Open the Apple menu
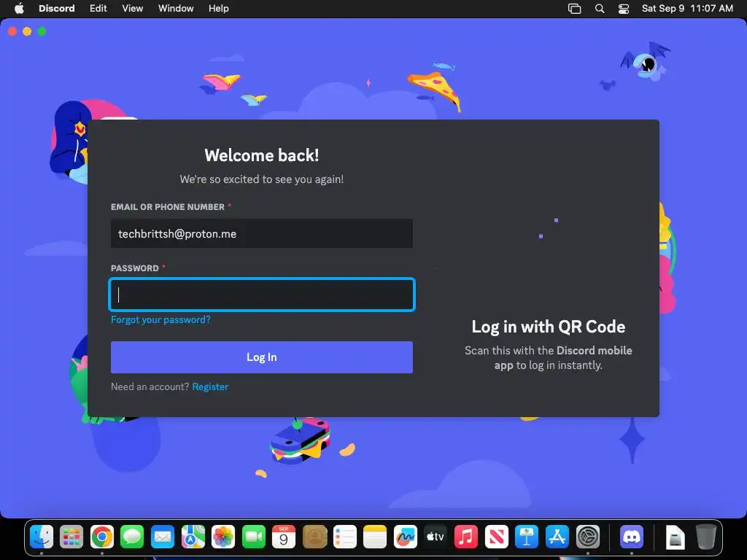The width and height of the screenshot is (747, 560). 19,8
